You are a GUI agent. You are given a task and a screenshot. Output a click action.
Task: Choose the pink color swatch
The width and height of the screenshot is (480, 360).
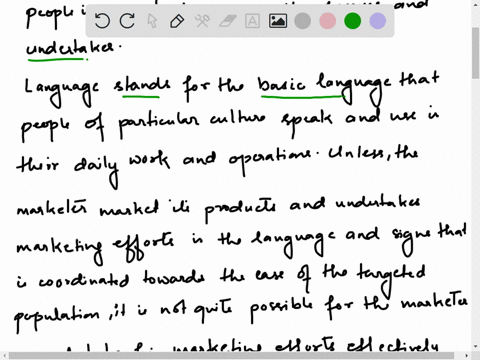[x=328, y=21]
